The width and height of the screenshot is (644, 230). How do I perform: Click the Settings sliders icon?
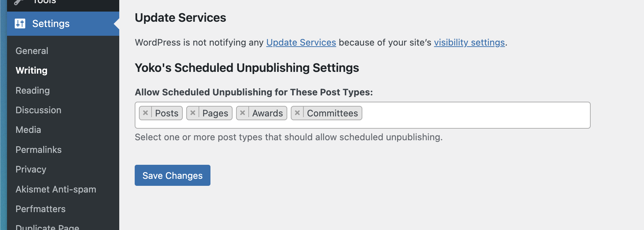(x=20, y=23)
